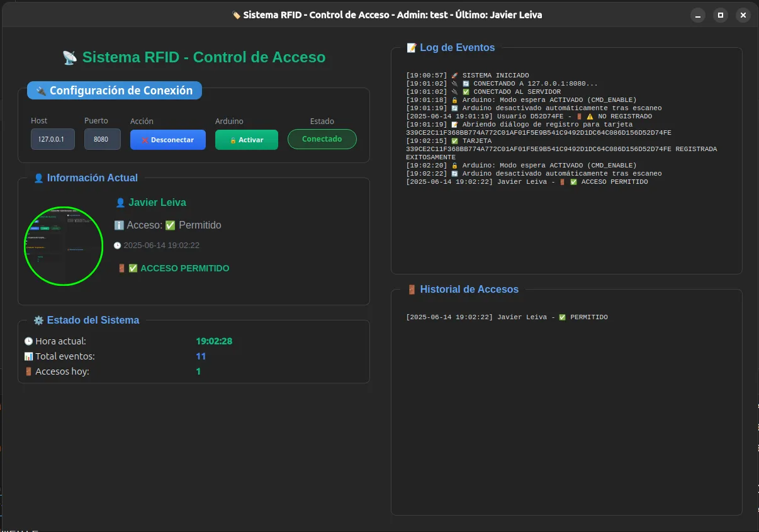Click the Abriendo diálogo de registro log entry
The width and height of the screenshot is (759, 532).
click(539, 128)
